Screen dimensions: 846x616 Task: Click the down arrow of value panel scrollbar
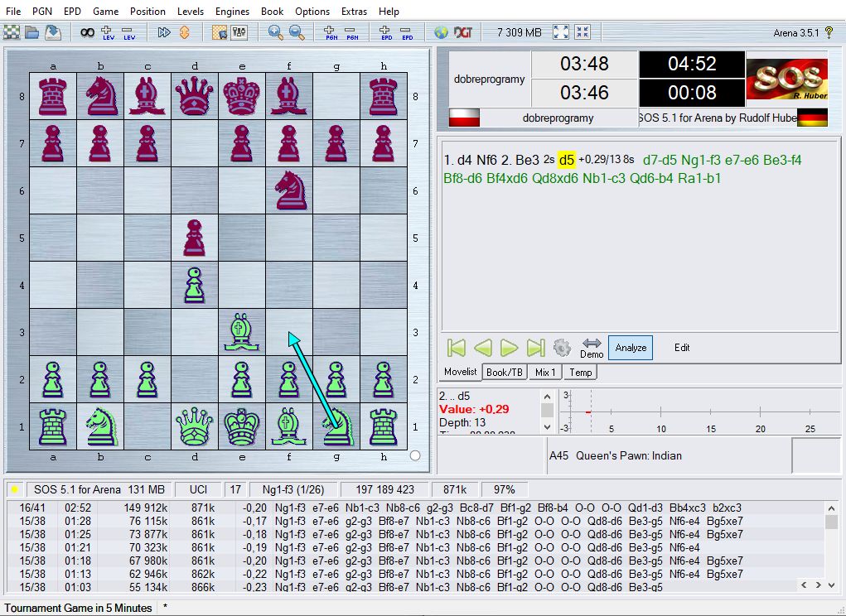point(547,427)
